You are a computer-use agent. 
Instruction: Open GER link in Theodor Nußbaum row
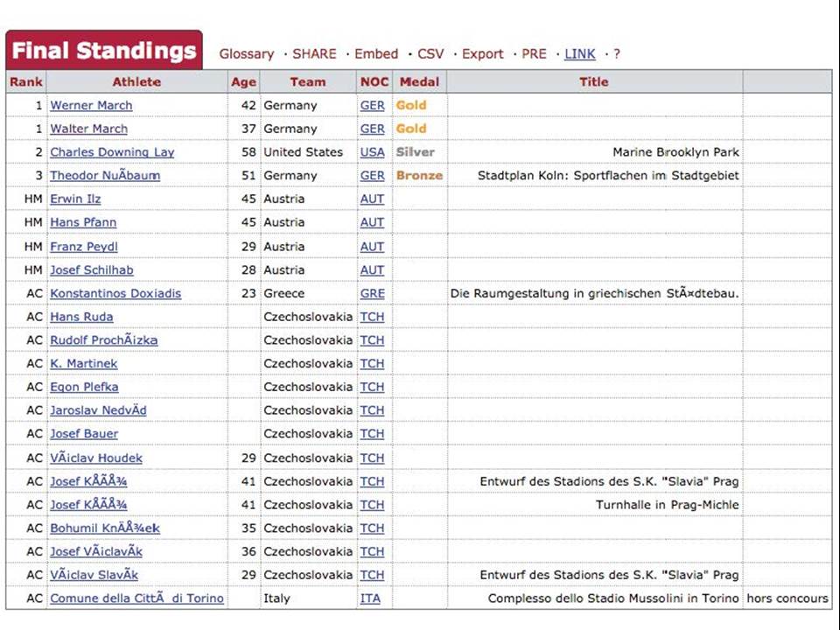click(x=373, y=176)
